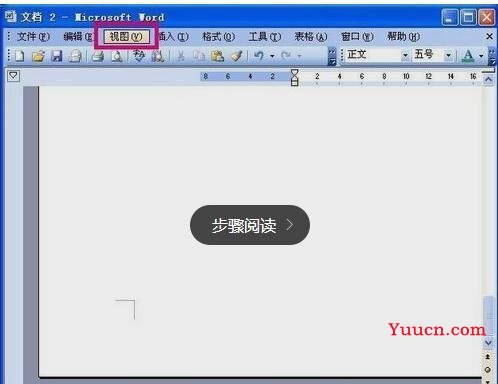Image resolution: width=498 pixels, height=384 pixels.
Task: Paste clipboard contents with paste icon
Action: [x=218, y=56]
